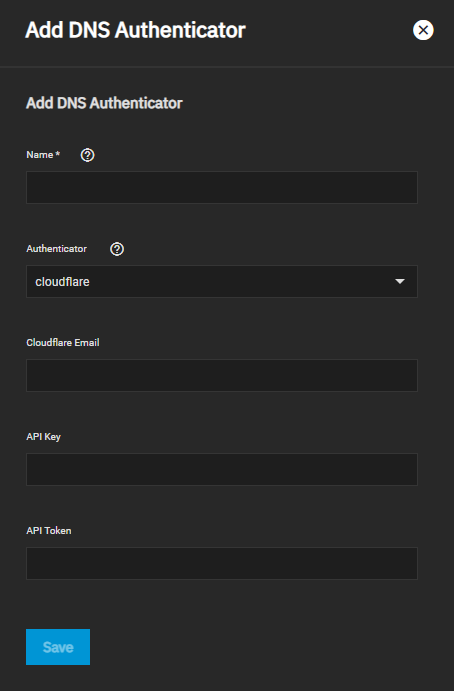
Task: Focus the Cloudflare Email input field
Action: point(222,375)
